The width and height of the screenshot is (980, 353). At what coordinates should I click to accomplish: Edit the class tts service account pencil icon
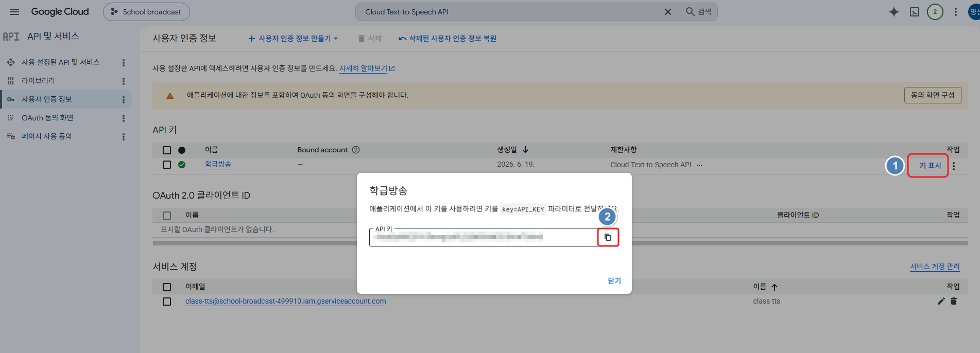(x=941, y=301)
